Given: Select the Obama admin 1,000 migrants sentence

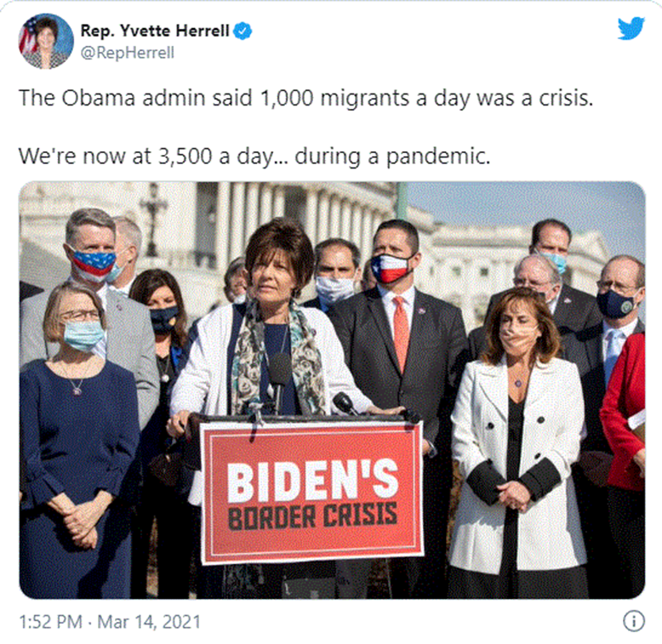Looking at the screenshot, I should [306, 99].
